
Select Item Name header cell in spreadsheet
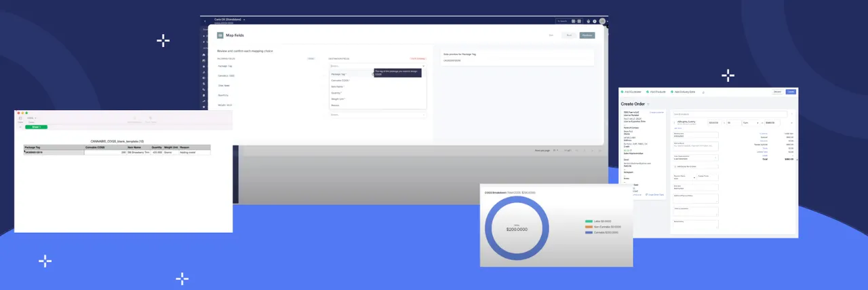pyautogui.click(x=140, y=147)
